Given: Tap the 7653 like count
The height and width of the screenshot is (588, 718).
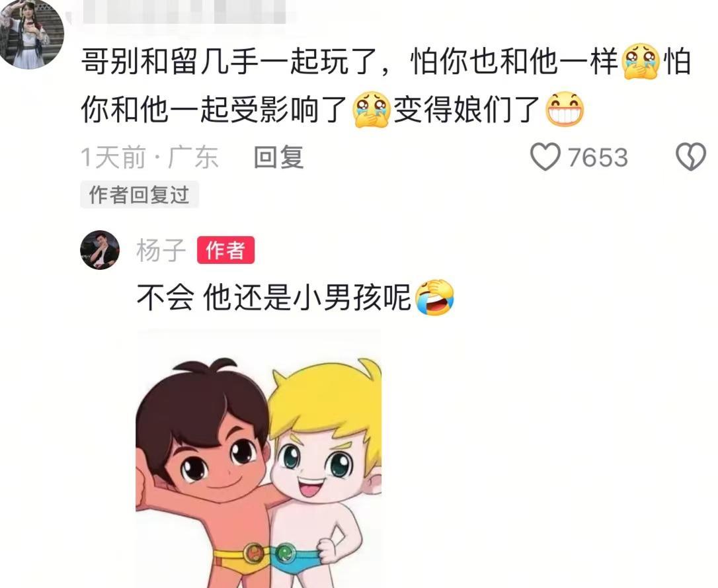Looking at the screenshot, I should tap(598, 157).
